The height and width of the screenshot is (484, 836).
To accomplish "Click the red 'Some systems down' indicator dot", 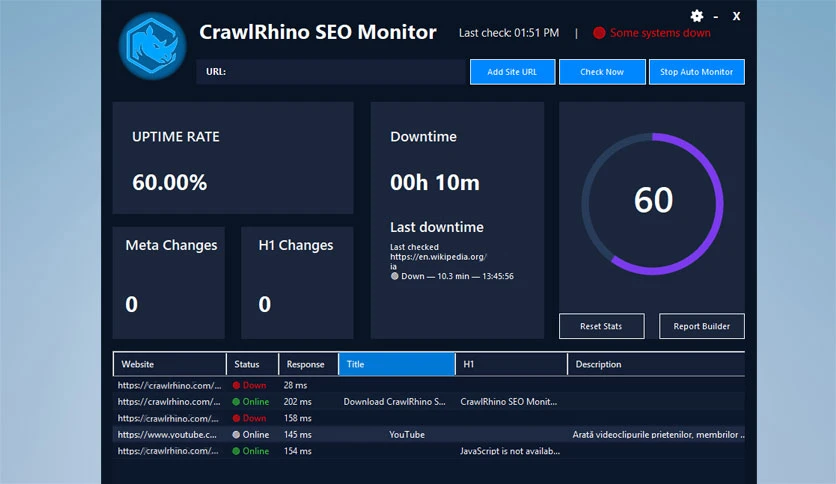I will (599, 33).
